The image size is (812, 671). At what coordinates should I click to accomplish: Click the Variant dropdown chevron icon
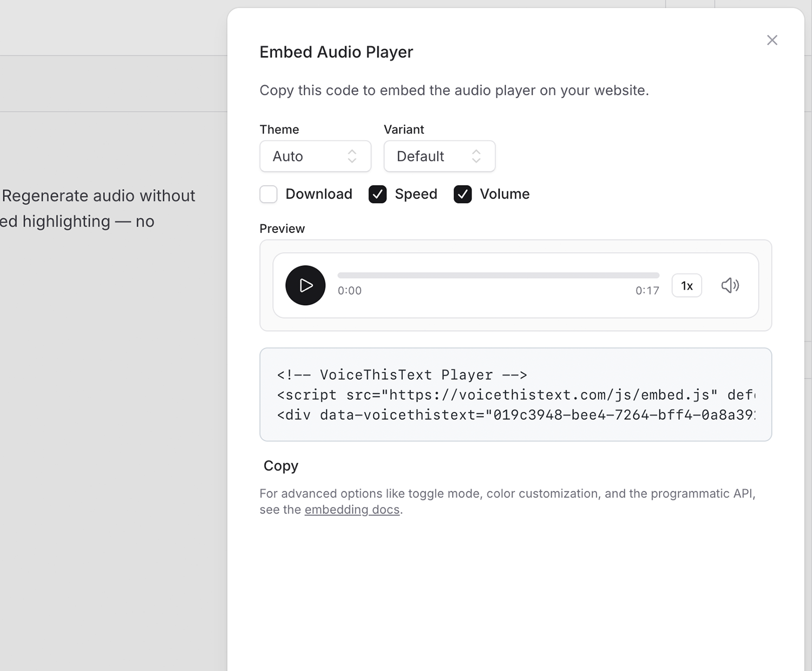point(476,156)
